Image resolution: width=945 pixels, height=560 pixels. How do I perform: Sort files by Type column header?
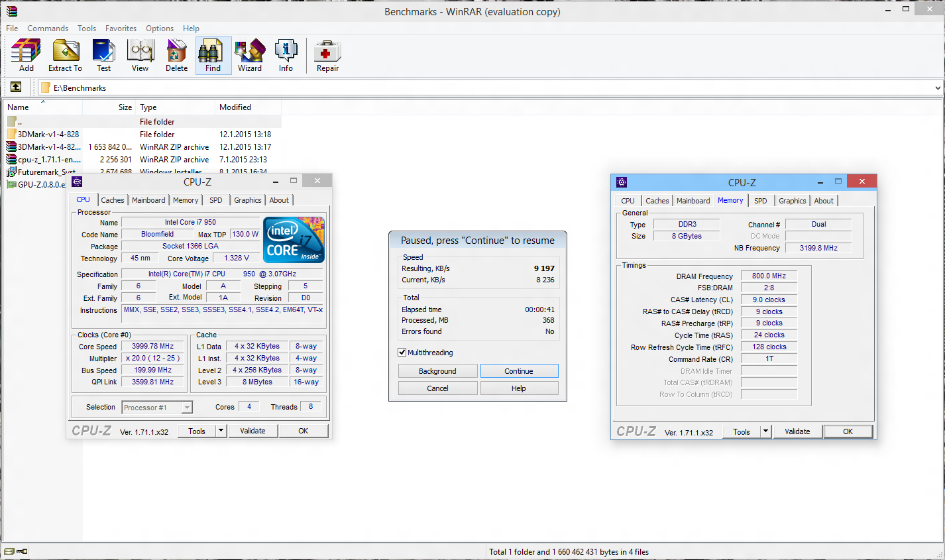tap(176, 107)
